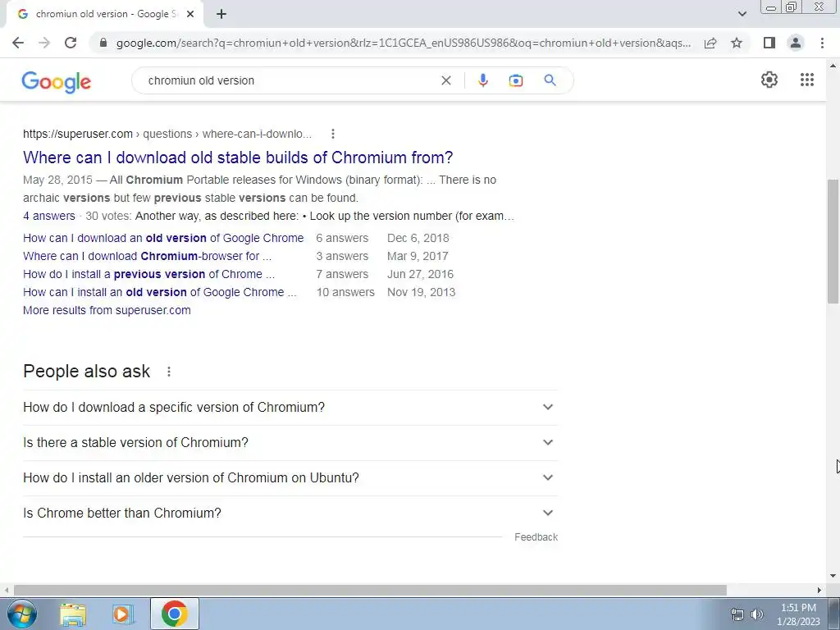
Task: Click 'More results from superuser.com'
Action: [107, 310]
